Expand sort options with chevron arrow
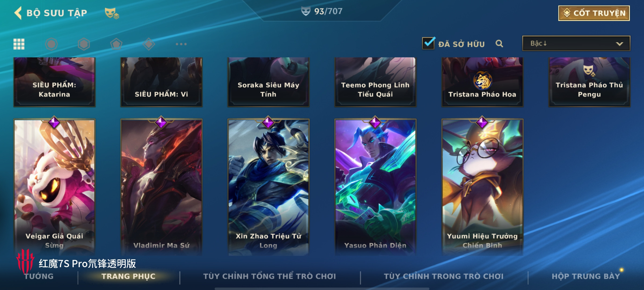The width and height of the screenshot is (644, 290). [619, 44]
